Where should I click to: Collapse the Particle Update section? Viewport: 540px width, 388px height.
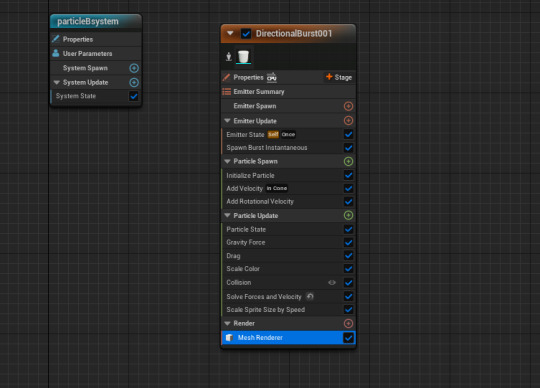point(227,216)
